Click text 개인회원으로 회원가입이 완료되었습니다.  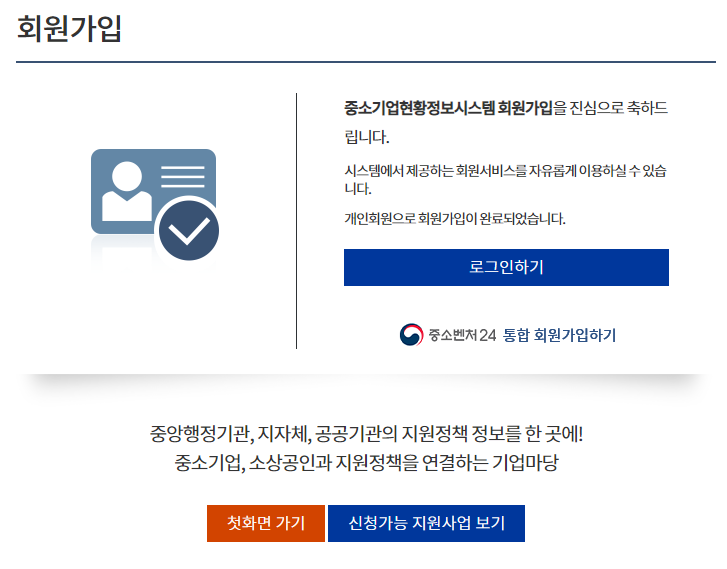455,218
